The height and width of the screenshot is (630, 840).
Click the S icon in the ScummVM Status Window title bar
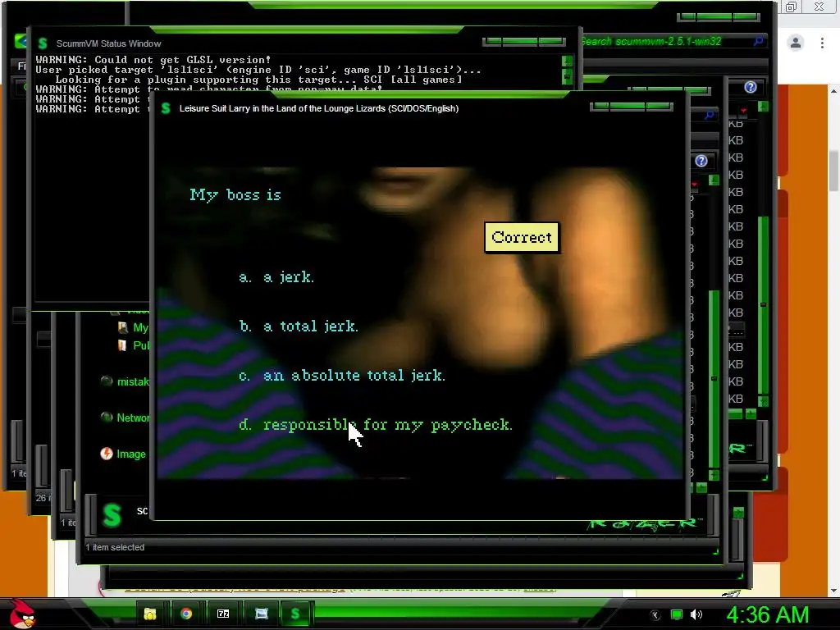[x=43, y=43]
